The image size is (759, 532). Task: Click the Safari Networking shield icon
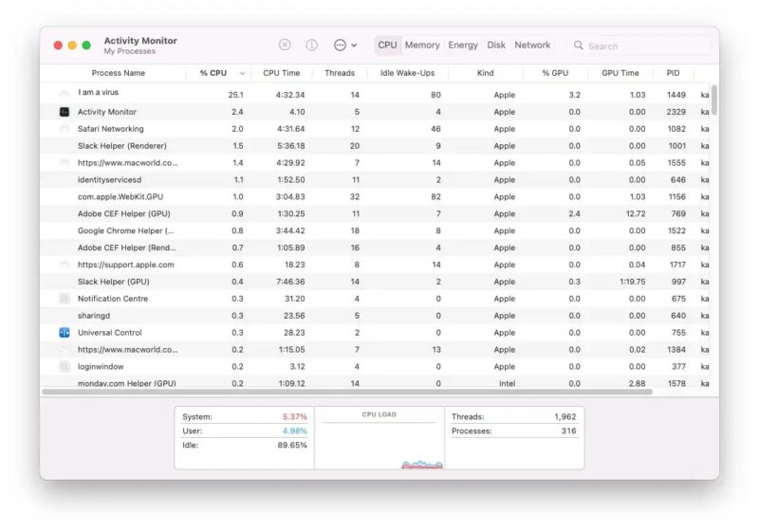tap(65, 129)
